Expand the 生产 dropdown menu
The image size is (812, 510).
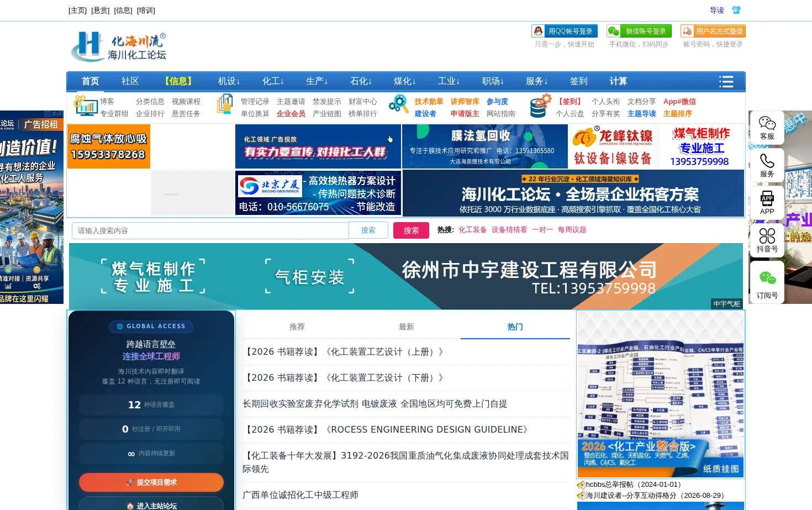[317, 81]
